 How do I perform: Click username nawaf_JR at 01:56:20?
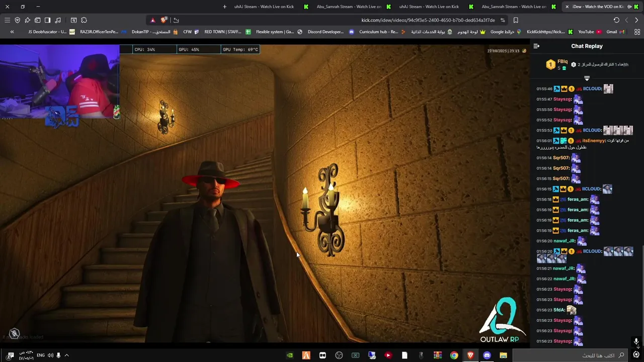(563, 241)
